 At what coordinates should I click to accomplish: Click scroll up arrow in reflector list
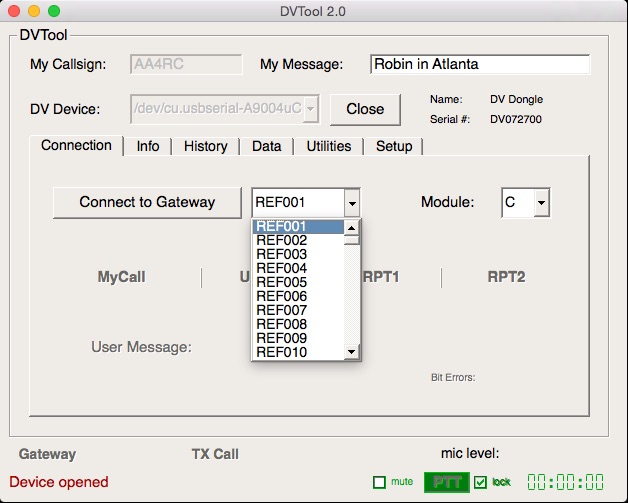click(x=352, y=227)
